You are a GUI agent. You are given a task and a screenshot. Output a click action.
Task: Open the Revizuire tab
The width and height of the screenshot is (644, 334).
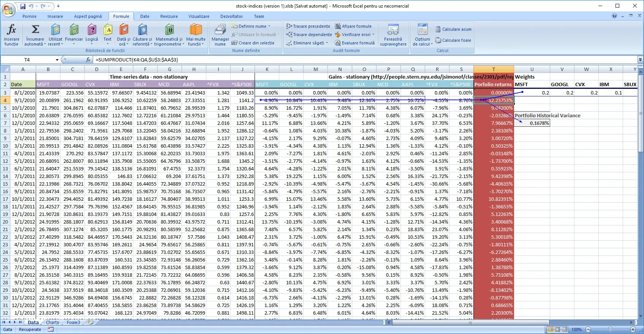pyautogui.click(x=169, y=16)
